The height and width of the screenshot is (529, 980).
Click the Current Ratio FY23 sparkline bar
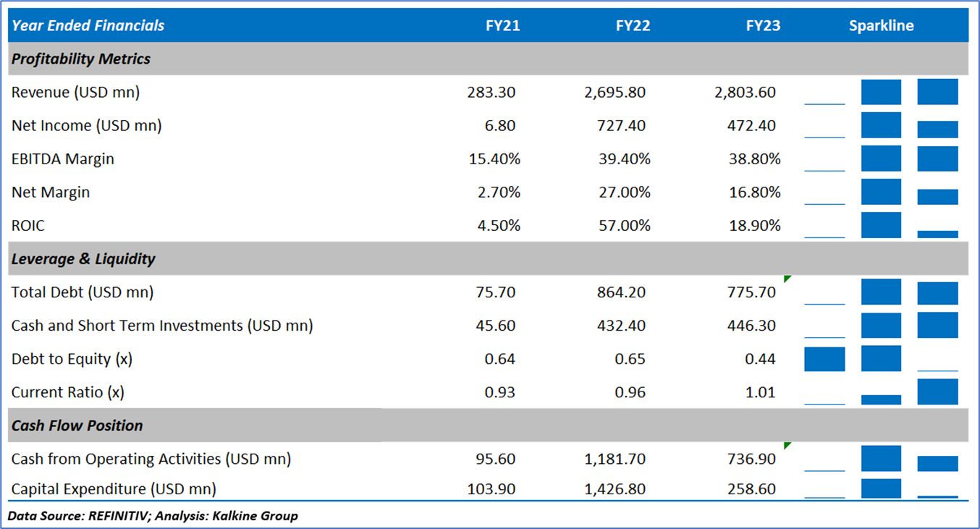tap(937, 392)
